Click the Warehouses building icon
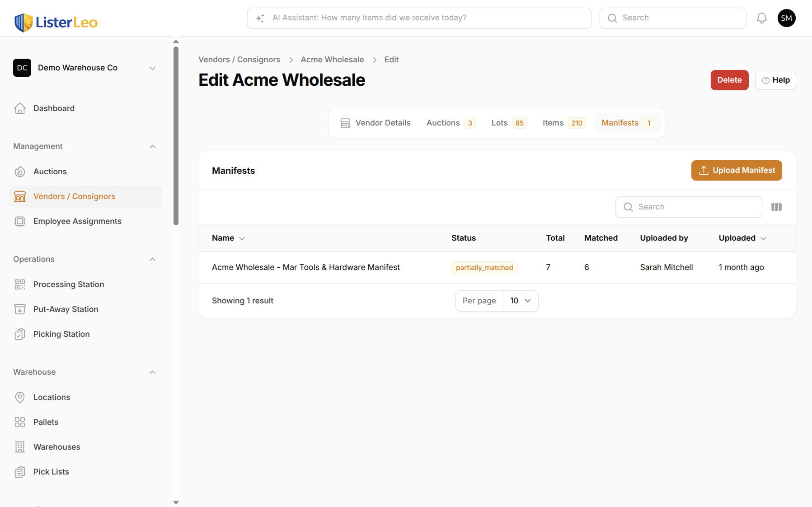 (x=20, y=447)
